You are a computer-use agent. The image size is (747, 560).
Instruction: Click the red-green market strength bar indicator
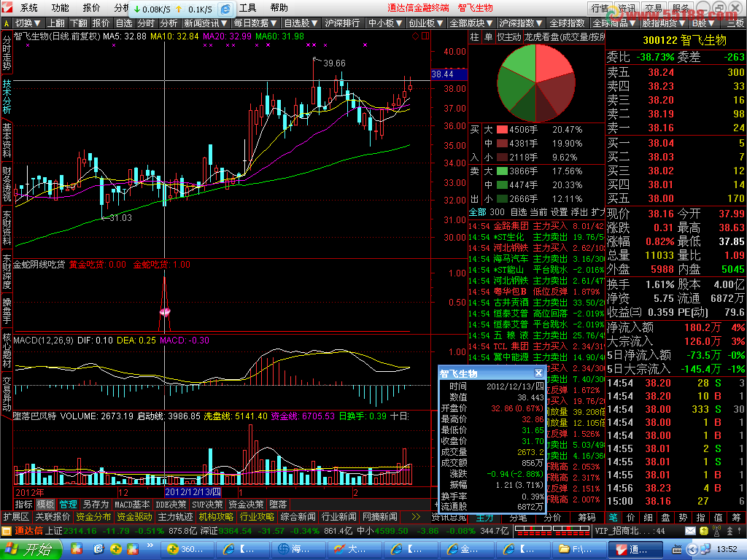pyautogui.click(x=553, y=531)
